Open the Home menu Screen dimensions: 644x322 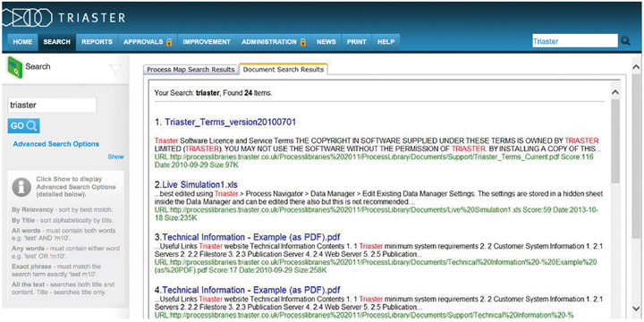22,42
